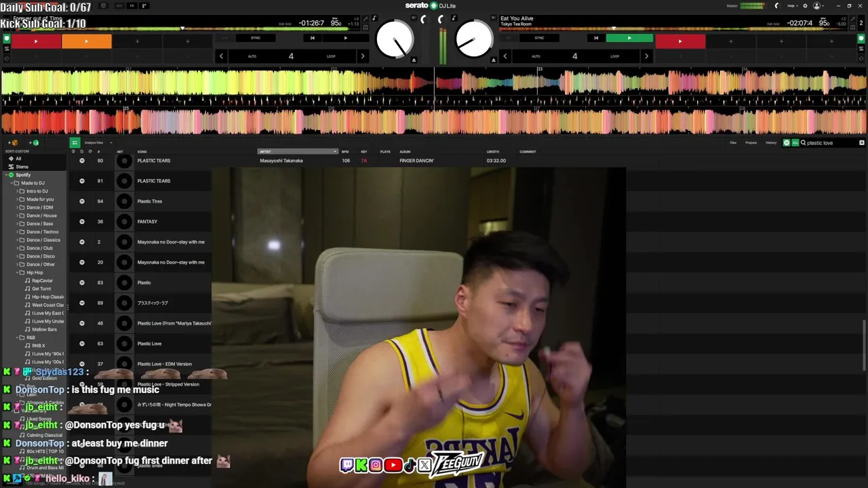Collapse the Made to DJ folder
The width and height of the screenshot is (868, 488).
coord(11,183)
